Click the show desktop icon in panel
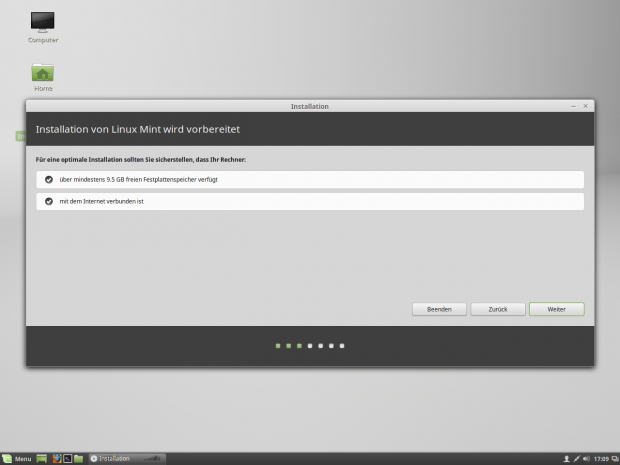Screen dimensions: 620x465 [42, 459]
